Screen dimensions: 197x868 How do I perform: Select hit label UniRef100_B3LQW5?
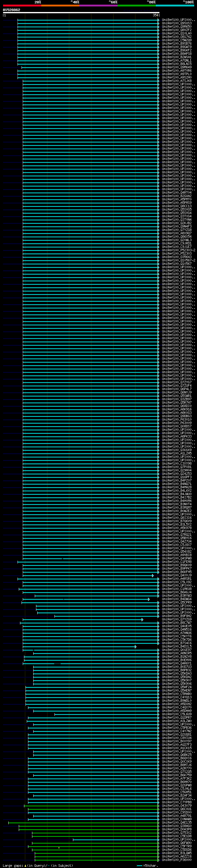pyautogui.click(x=177, y=853)
